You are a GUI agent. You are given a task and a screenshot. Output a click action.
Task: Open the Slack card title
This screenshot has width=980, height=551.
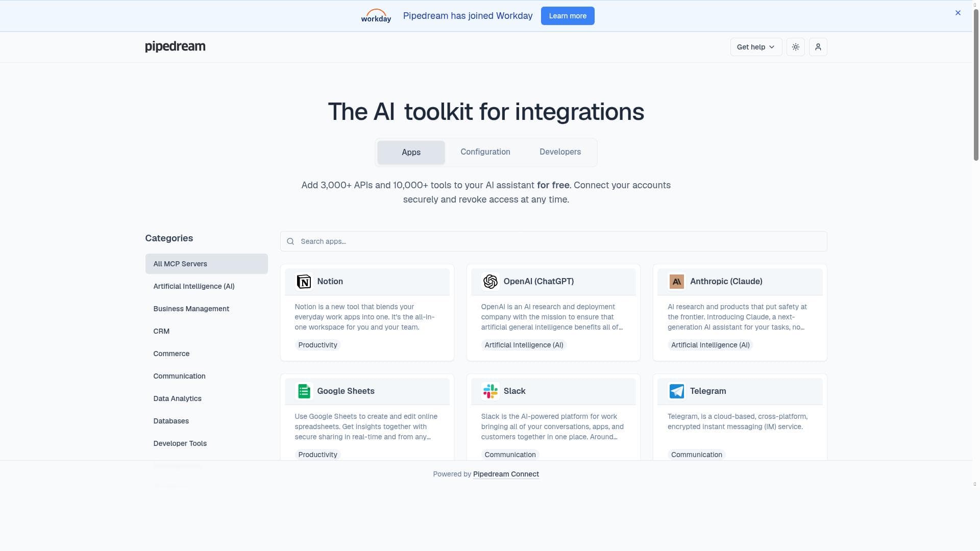click(x=514, y=391)
